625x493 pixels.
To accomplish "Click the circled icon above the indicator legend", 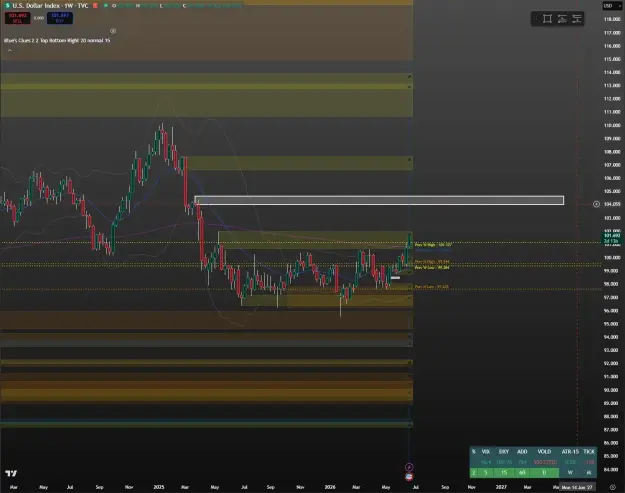I will (x=113, y=31).
